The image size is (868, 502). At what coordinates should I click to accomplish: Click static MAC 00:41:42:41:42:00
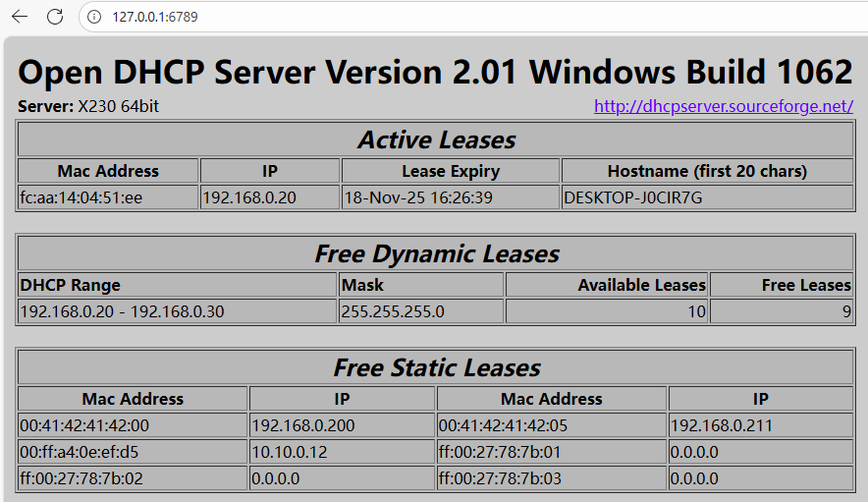(84, 425)
